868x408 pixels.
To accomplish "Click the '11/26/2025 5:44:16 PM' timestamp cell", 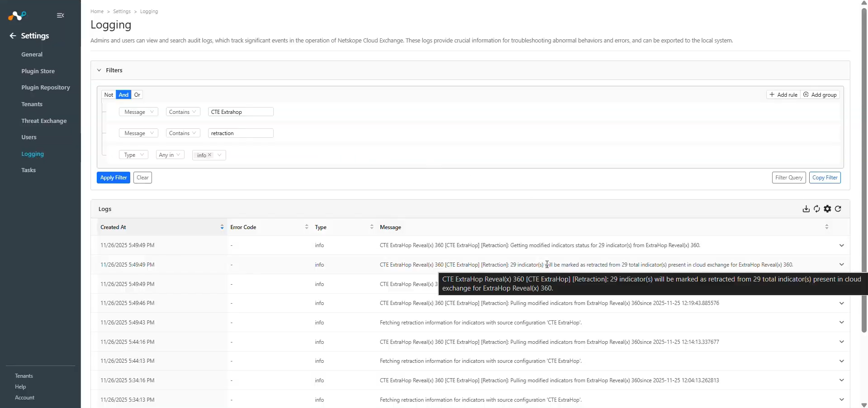I will click(x=128, y=342).
